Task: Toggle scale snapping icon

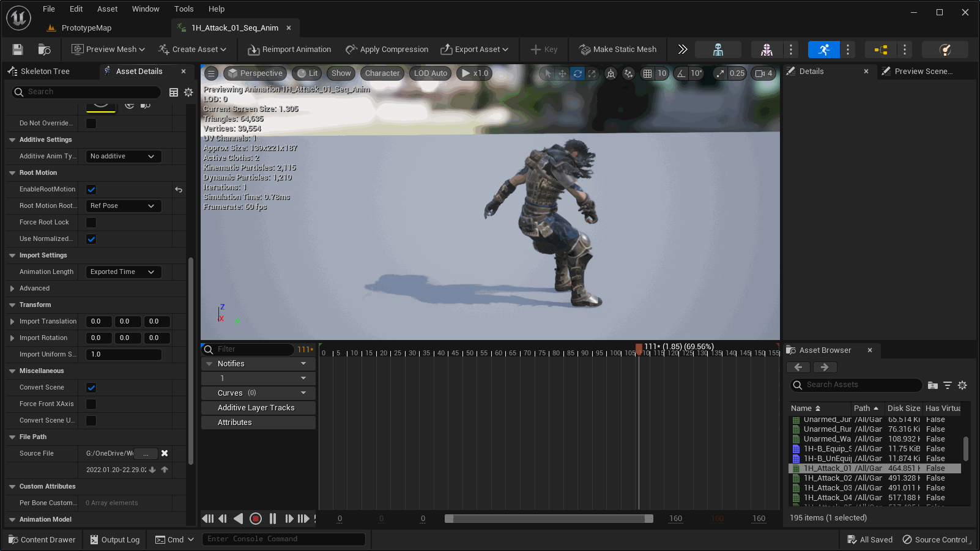Action: tap(721, 73)
